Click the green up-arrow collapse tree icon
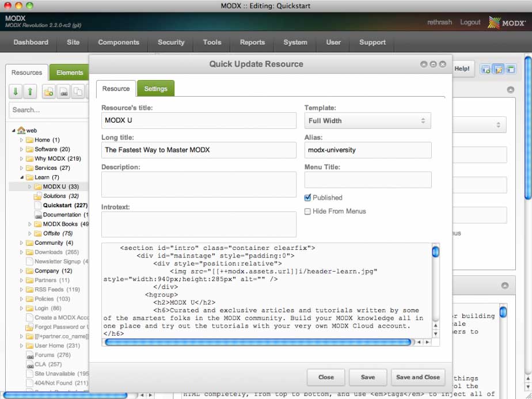Screen dimensions: 532x399 [x=30, y=92]
